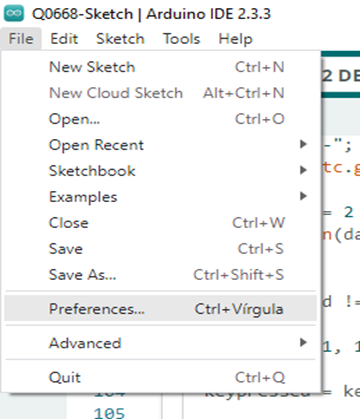
Task: Choose Save As... menu entry
Action: pyautogui.click(x=160, y=275)
